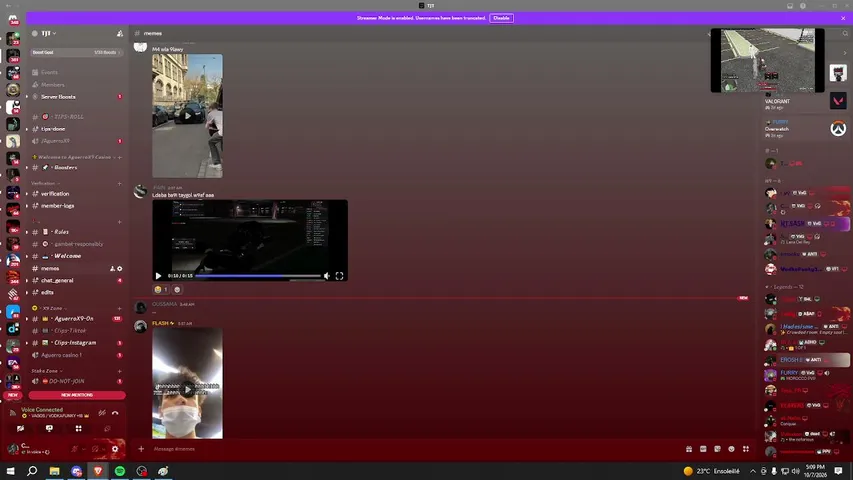
Task: Open the sticker picker
Action: 717,449
